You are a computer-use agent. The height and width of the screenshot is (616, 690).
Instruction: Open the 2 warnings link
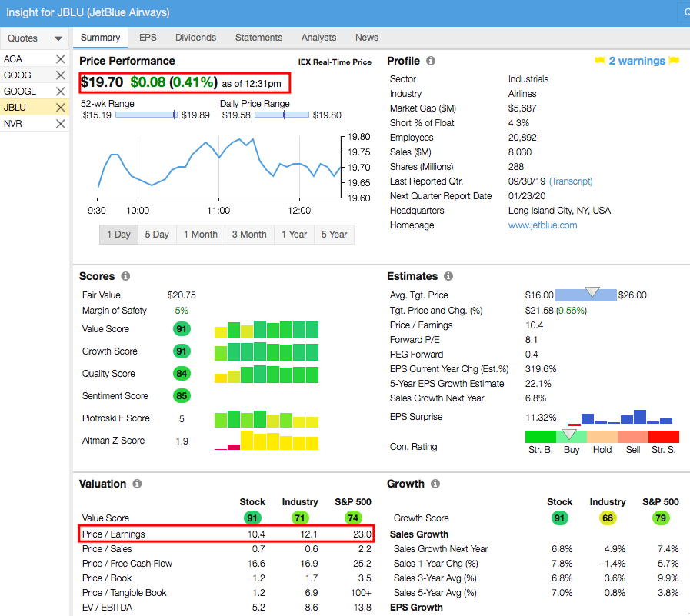tap(637, 61)
